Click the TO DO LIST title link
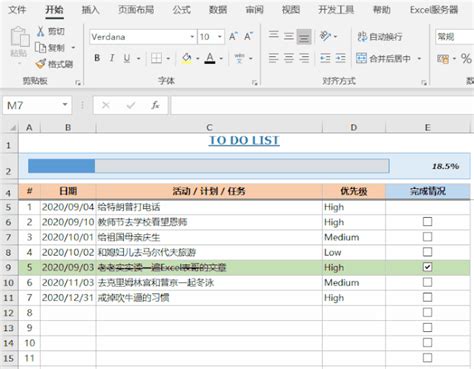The image size is (474, 369). 244,140
